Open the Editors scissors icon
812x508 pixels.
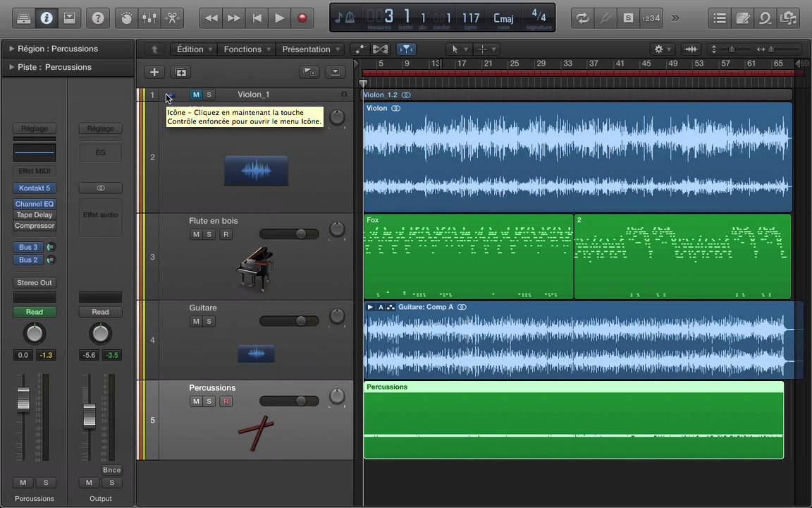point(172,18)
